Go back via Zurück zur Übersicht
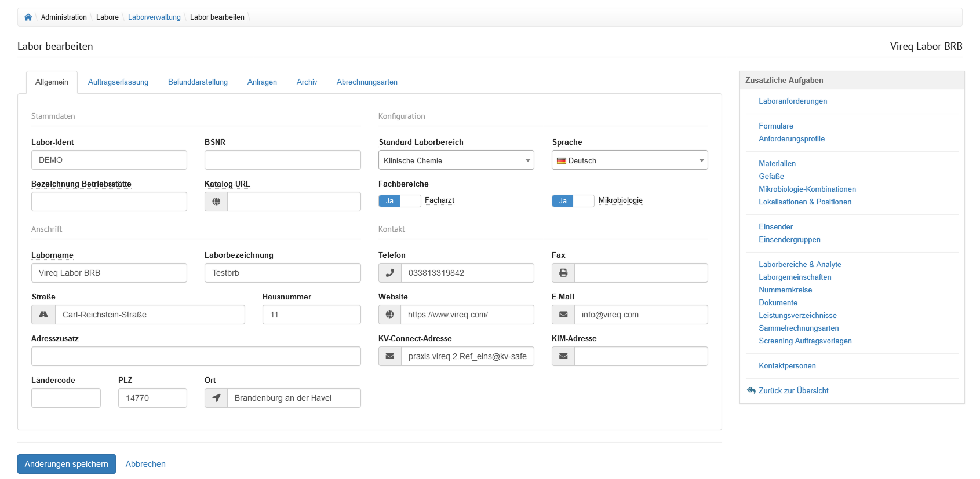 (x=793, y=391)
